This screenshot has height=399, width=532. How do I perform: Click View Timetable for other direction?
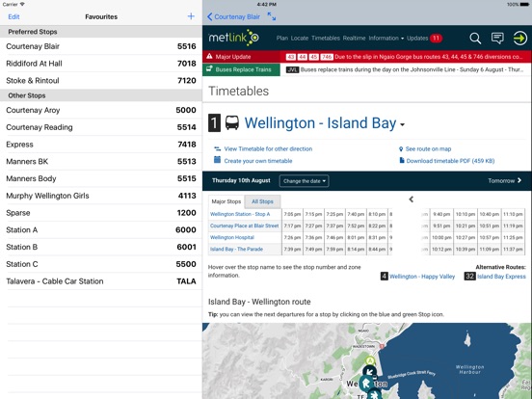268,149
